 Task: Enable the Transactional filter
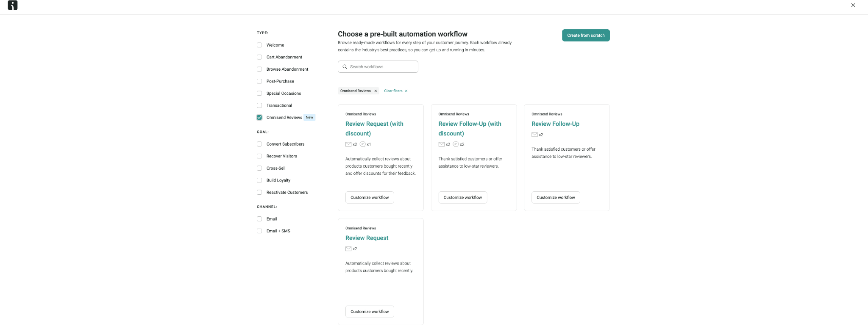click(x=259, y=105)
